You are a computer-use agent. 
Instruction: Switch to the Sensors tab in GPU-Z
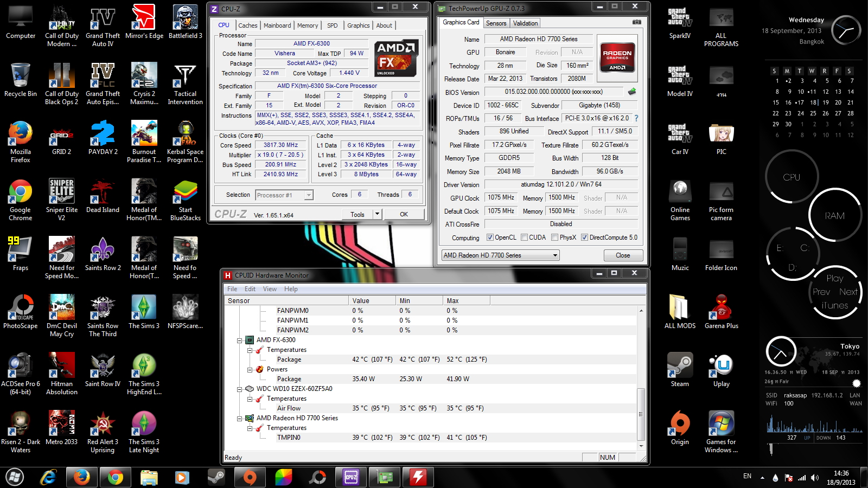pyautogui.click(x=496, y=23)
